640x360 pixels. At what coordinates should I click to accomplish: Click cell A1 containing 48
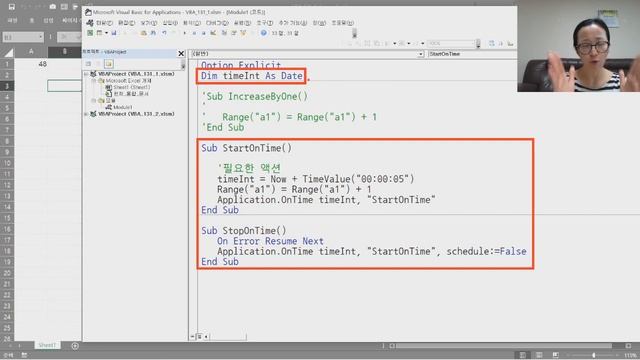tap(31, 64)
